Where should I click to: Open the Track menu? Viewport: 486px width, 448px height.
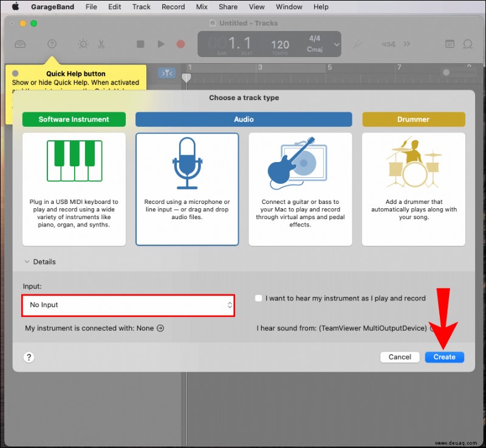[x=142, y=7]
